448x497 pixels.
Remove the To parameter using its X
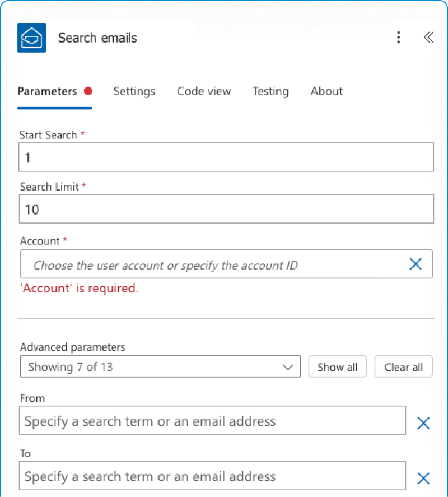click(x=423, y=478)
